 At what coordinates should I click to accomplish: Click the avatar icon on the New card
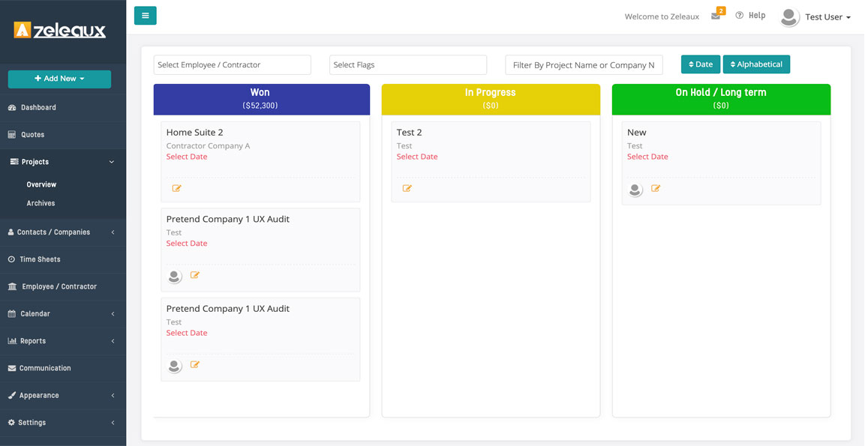[635, 190]
